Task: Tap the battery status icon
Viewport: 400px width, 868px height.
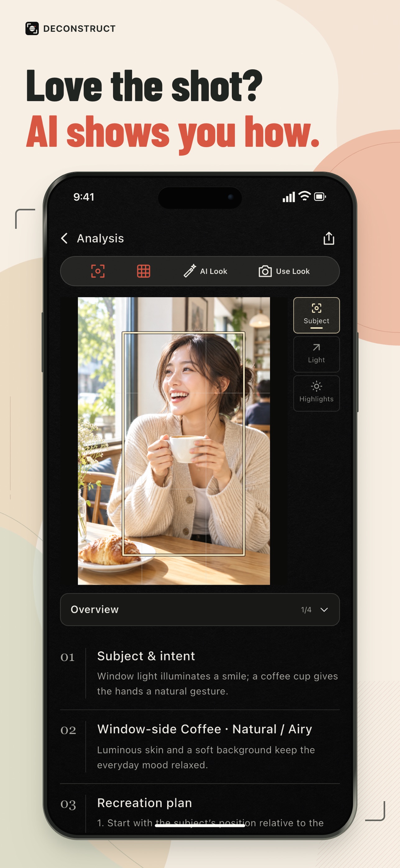Action: pos(320,197)
